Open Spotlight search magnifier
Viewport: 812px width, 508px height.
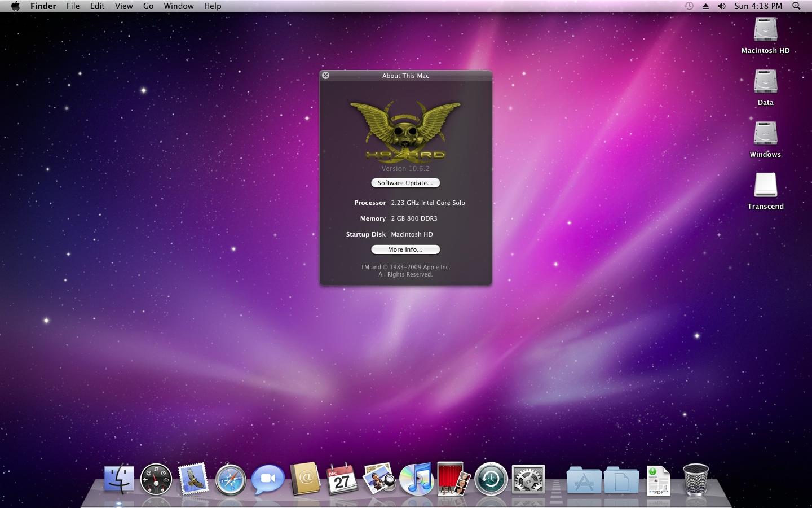(x=796, y=6)
